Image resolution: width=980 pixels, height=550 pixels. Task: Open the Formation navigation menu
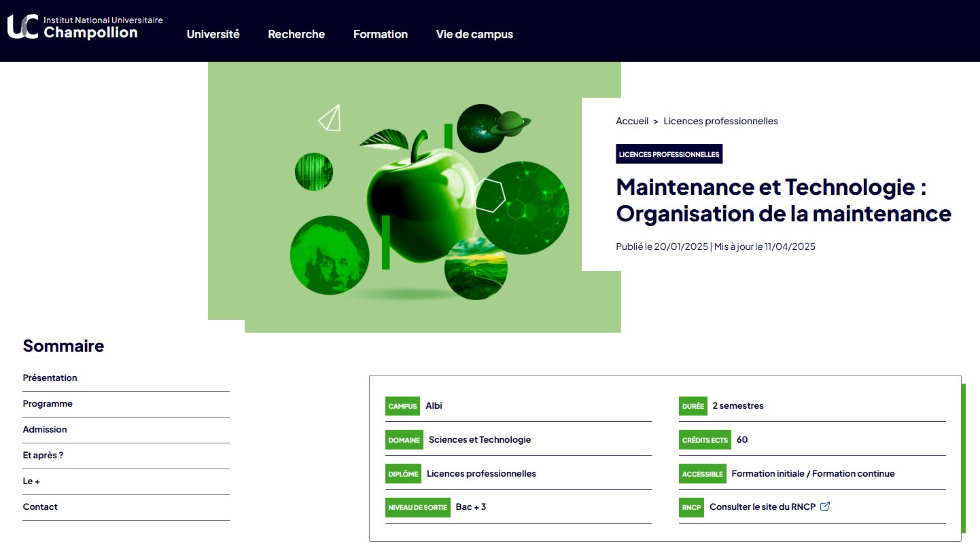(380, 34)
